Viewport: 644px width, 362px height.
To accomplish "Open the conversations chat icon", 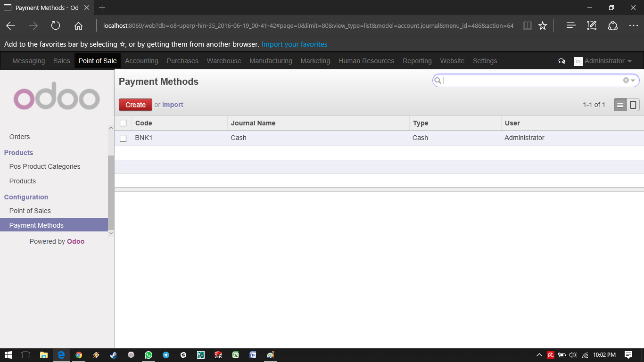I will coord(561,61).
